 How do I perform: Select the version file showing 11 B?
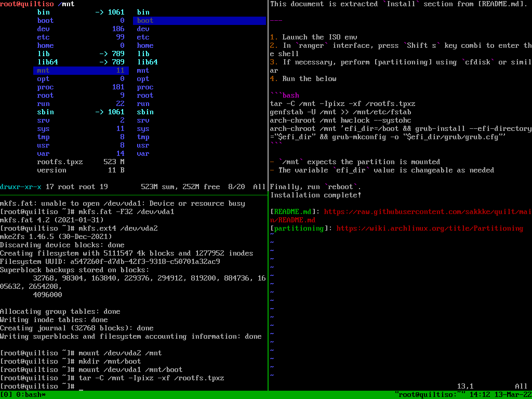(81, 170)
